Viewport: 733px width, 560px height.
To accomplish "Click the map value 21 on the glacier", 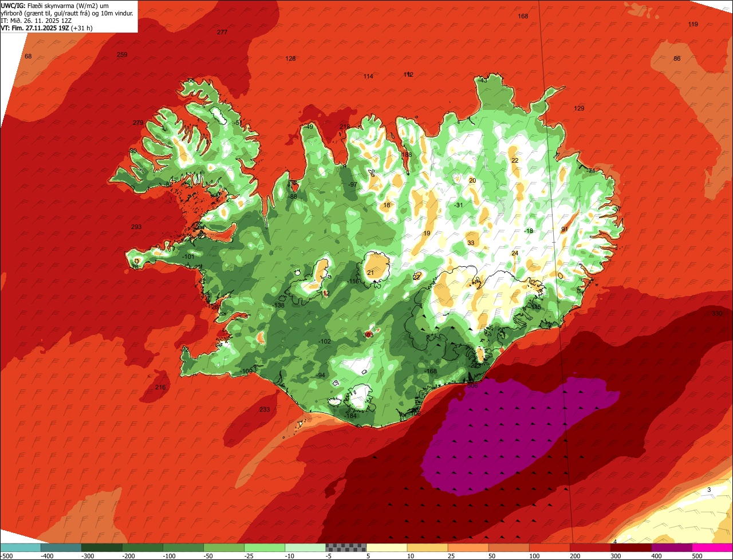I will 371,273.
